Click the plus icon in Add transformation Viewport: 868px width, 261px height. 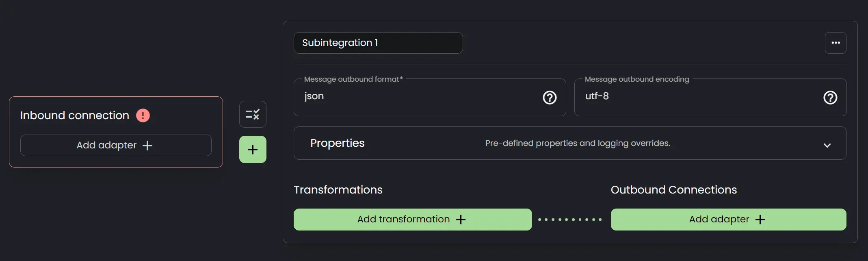pos(461,220)
